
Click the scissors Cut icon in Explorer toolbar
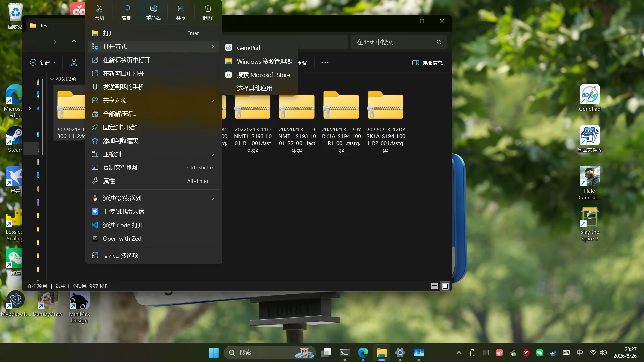[74, 63]
